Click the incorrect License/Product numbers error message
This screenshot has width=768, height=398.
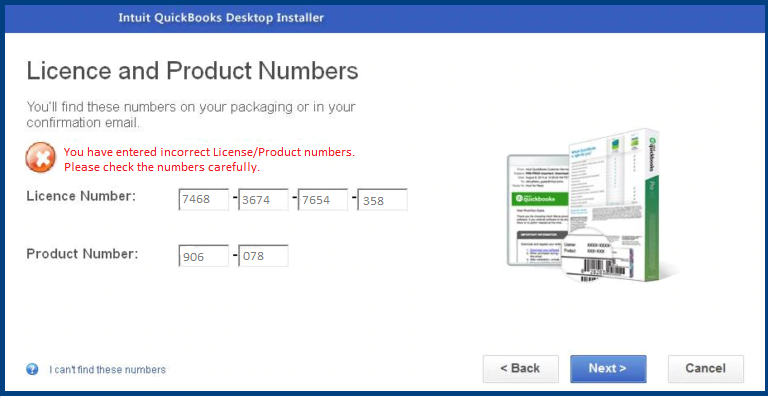[209, 160]
